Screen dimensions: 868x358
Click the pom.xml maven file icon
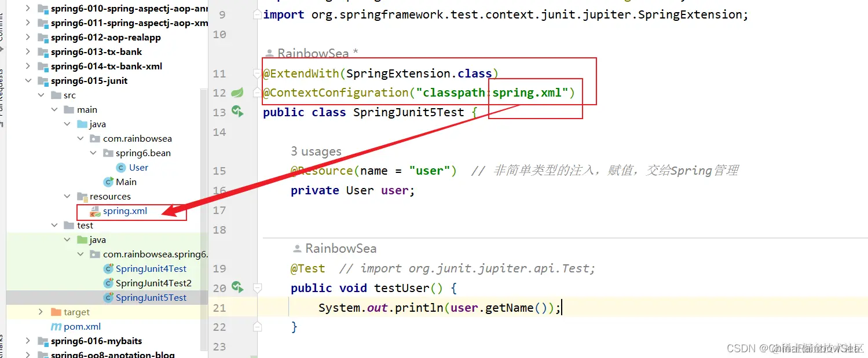click(x=57, y=327)
